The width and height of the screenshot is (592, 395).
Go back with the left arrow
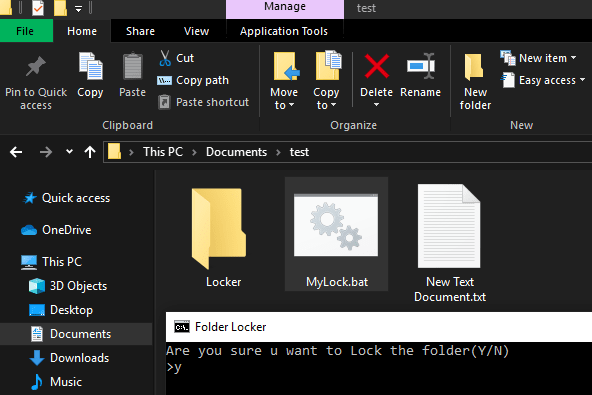(x=16, y=152)
